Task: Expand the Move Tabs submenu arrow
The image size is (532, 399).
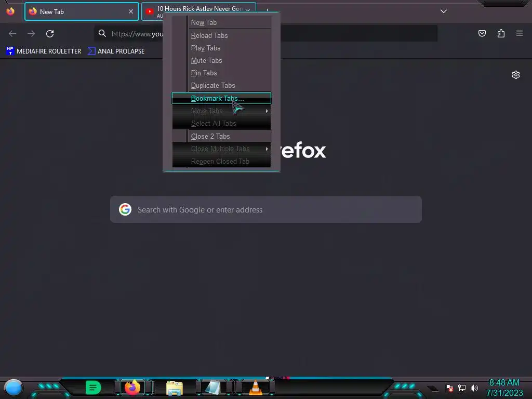Action: [x=267, y=111]
